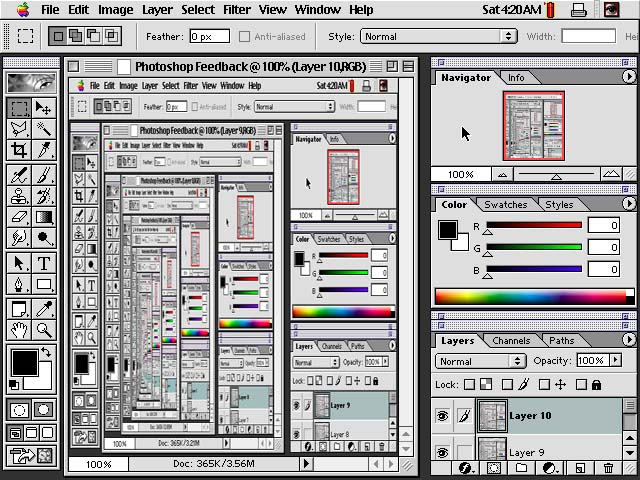Image resolution: width=640 pixels, height=480 pixels.
Task: Choose the Path Component Selection arrow tool
Action: tap(19, 263)
